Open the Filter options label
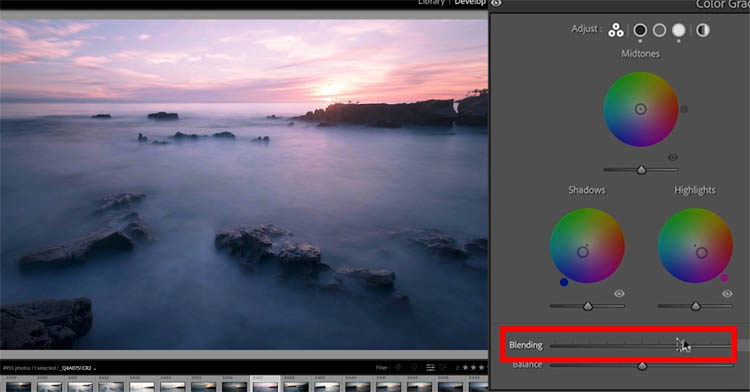This screenshot has width=750, height=392. click(382, 368)
